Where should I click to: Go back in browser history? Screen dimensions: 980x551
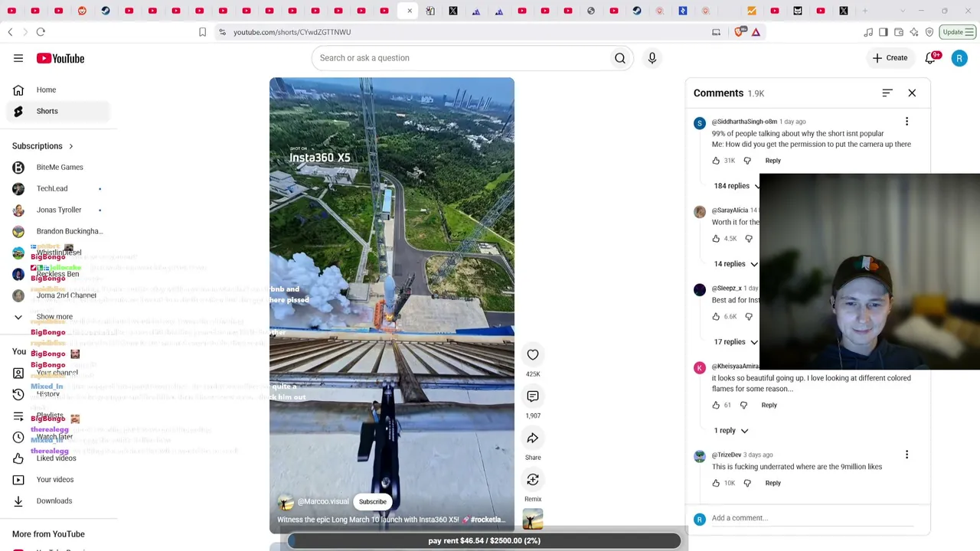pyautogui.click(x=10, y=32)
